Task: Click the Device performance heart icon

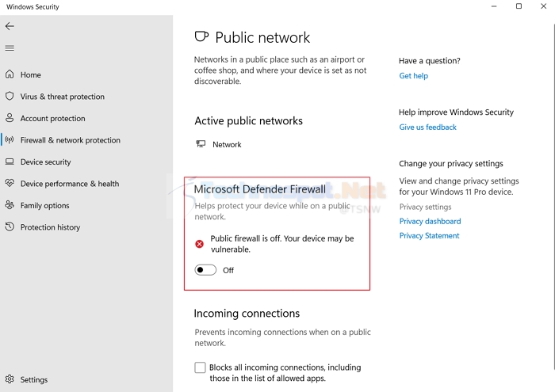Action: click(x=10, y=183)
